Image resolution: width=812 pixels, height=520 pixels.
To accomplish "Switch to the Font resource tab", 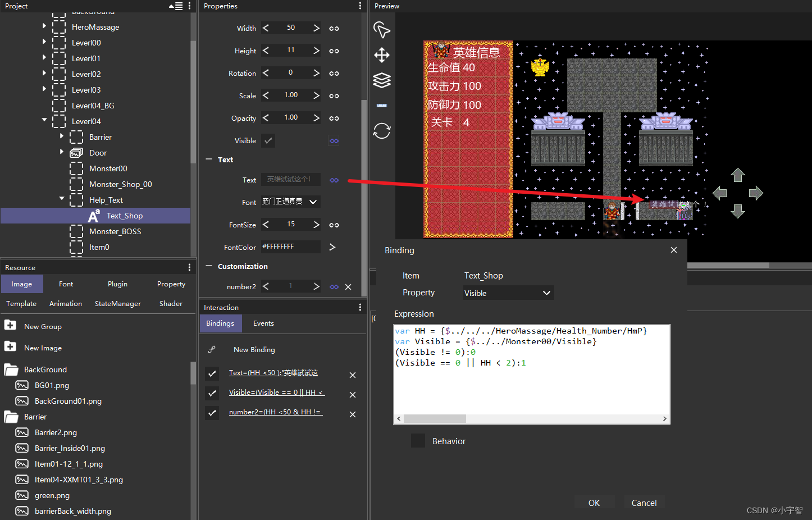I will click(x=66, y=284).
